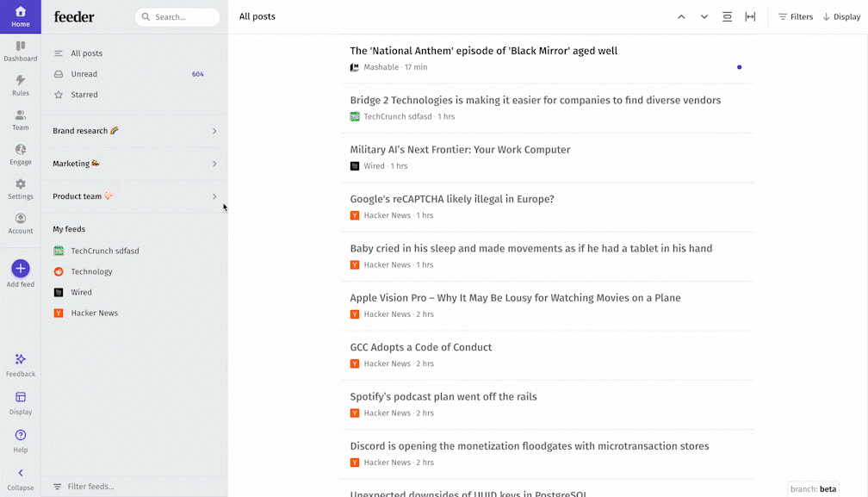868x497 pixels.
Task: Open the Display sort dropdown in header
Action: pos(841,17)
